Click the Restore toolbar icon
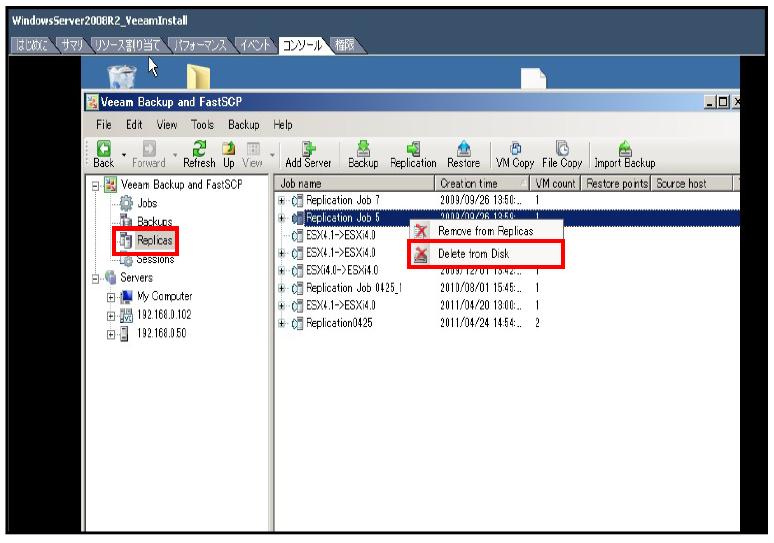Screen dimensions: 774x543 coord(464,154)
